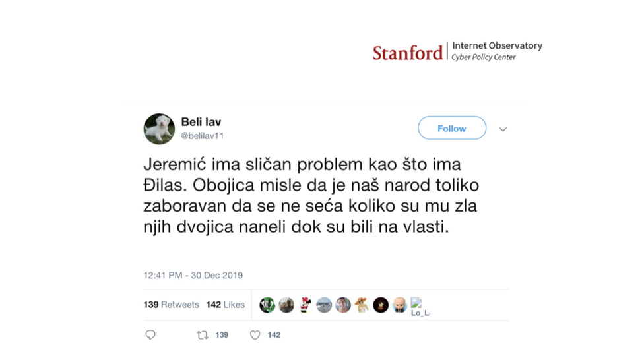Like the tweet with the heart icon
Screen dimensions: 644x362
coord(255,335)
